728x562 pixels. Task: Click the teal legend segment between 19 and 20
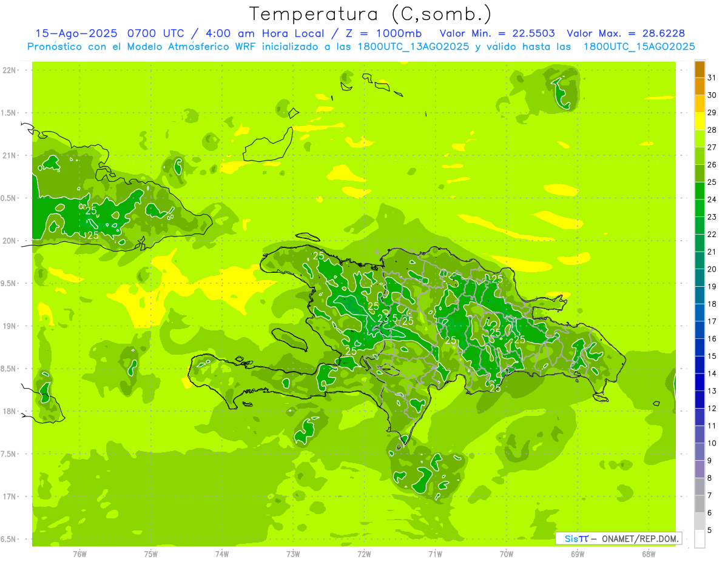[x=699, y=278]
